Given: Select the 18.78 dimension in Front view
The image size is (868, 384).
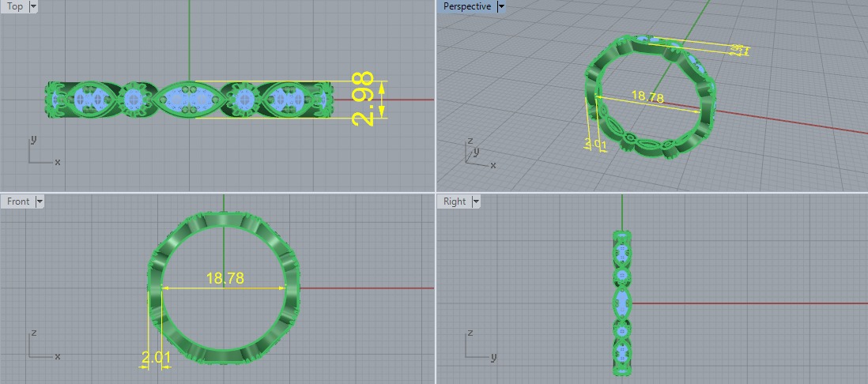Looking at the screenshot, I should [x=225, y=278].
